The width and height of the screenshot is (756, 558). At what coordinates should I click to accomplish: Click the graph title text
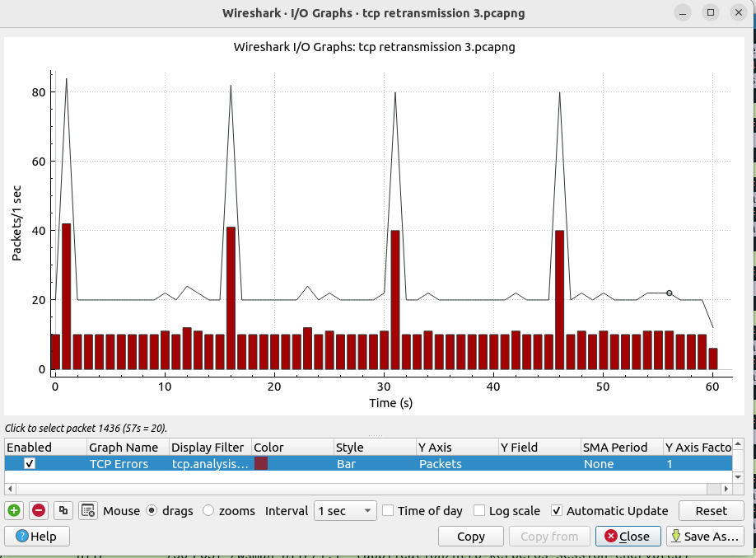[374, 47]
